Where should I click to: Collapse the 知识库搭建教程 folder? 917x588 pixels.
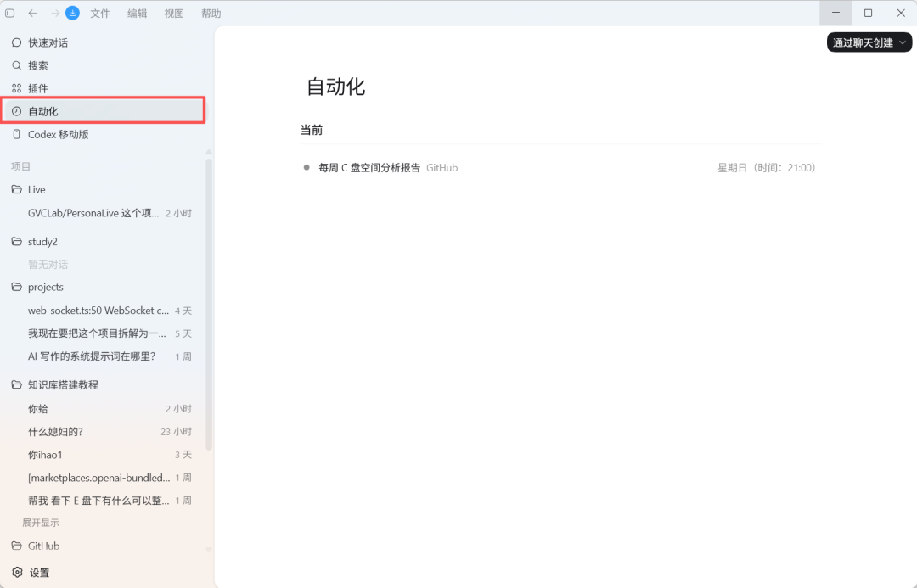104,384
